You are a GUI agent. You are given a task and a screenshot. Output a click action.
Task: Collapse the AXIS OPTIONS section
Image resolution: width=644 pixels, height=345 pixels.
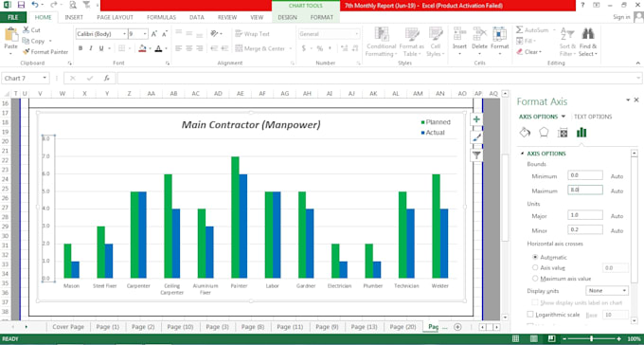(x=522, y=154)
